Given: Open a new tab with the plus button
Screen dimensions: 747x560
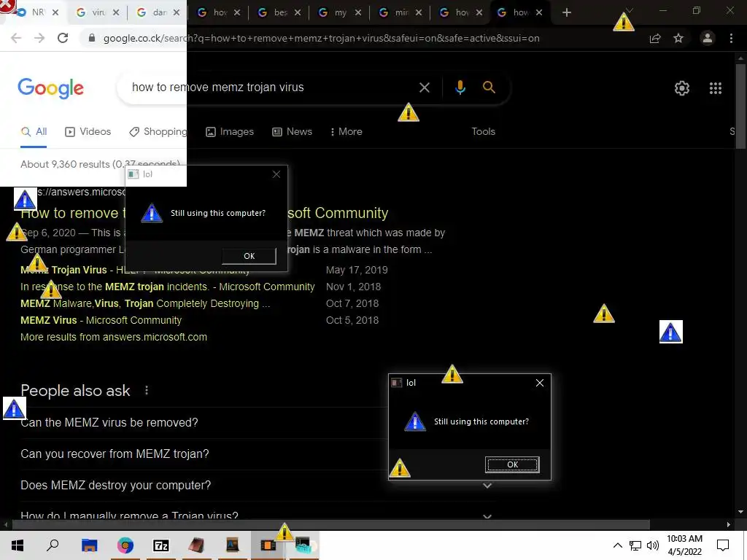Looking at the screenshot, I should pyautogui.click(x=566, y=12).
